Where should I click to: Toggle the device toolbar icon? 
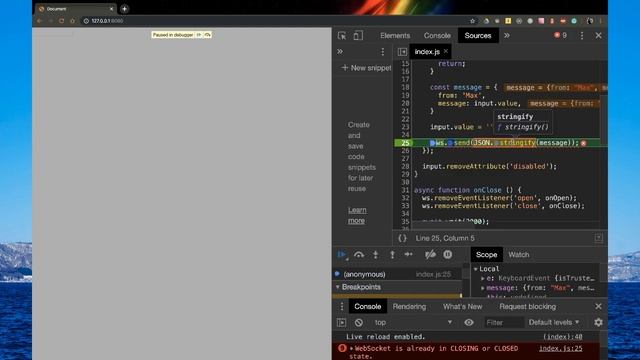(358, 36)
